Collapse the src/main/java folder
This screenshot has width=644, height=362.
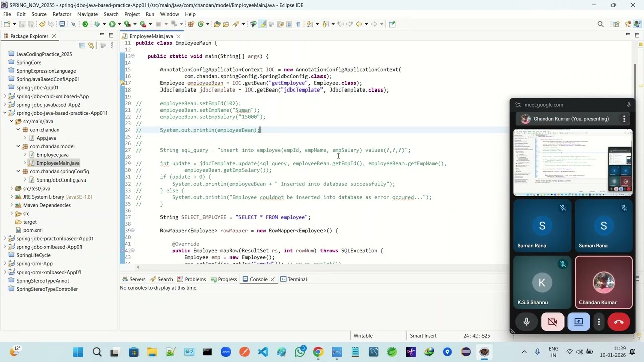12,121
